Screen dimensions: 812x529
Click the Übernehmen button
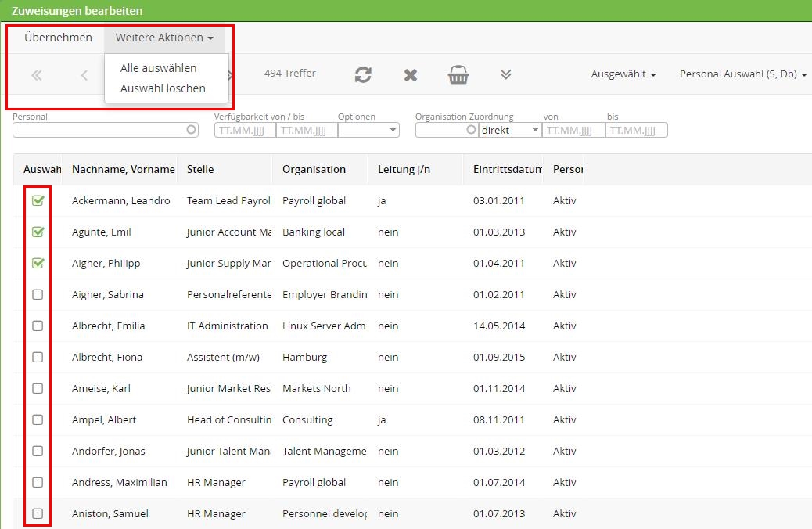click(58, 38)
